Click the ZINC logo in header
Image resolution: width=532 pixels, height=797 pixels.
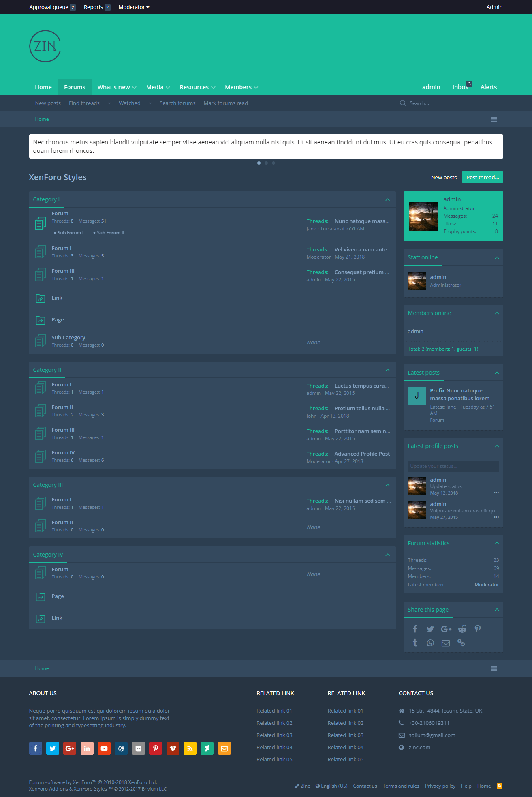[45, 46]
